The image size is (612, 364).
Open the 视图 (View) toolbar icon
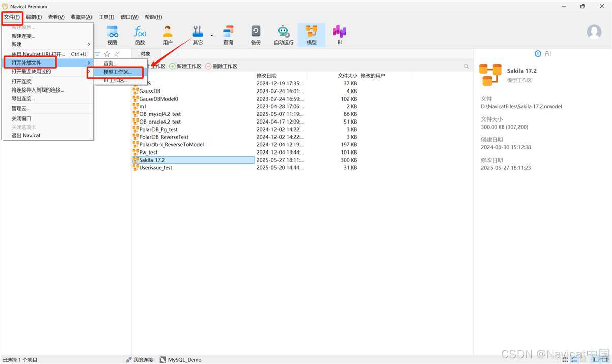pos(112,35)
